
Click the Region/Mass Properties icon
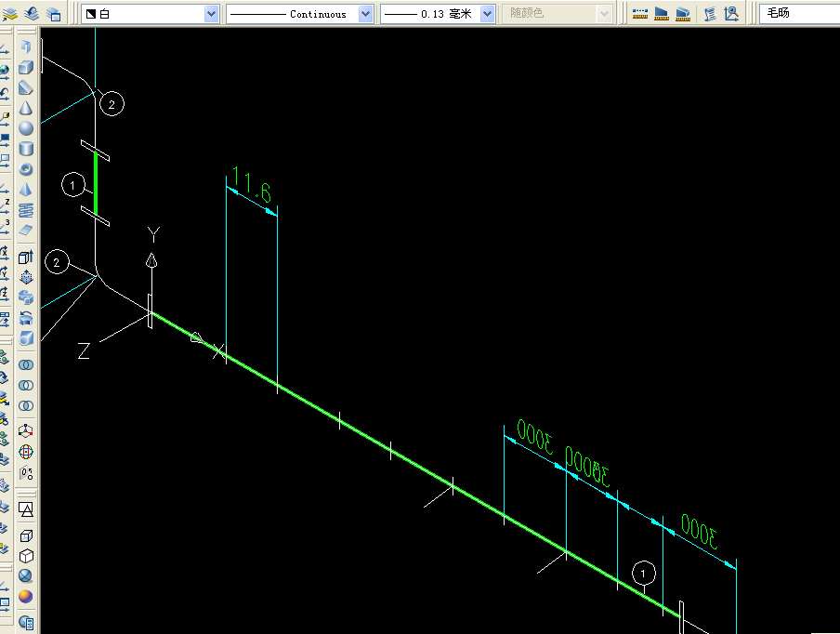pos(682,13)
